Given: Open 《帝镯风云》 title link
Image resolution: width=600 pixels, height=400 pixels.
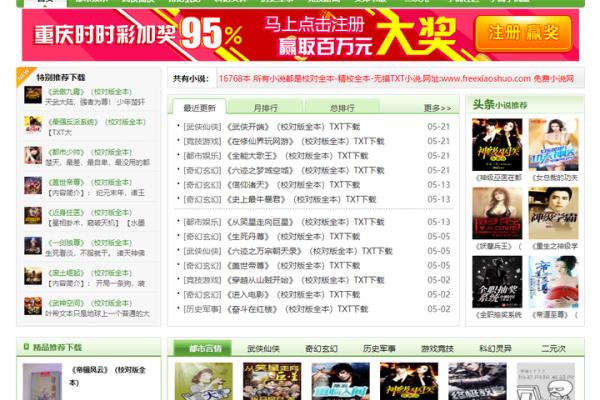Looking at the screenshot, I should pyautogui.click(x=109, y=376).
